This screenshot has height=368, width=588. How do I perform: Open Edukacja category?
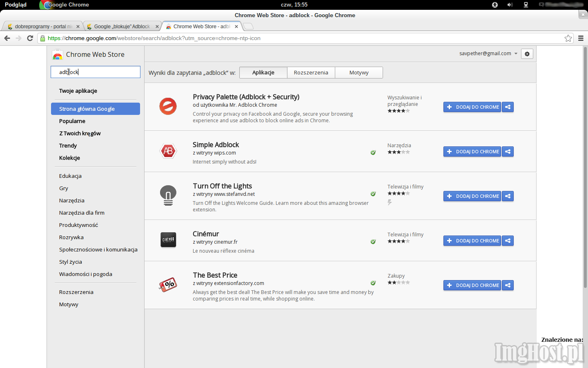[x=70, y=176]
